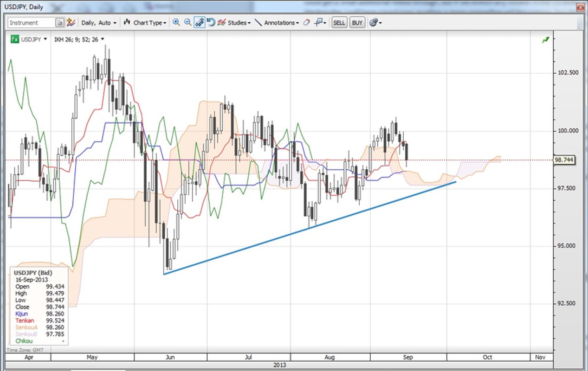Screen dimensions: 588x371
Task: Expand the USDJPY symbol dropdown
Action: pyautogui.click(x=45, y=39)
